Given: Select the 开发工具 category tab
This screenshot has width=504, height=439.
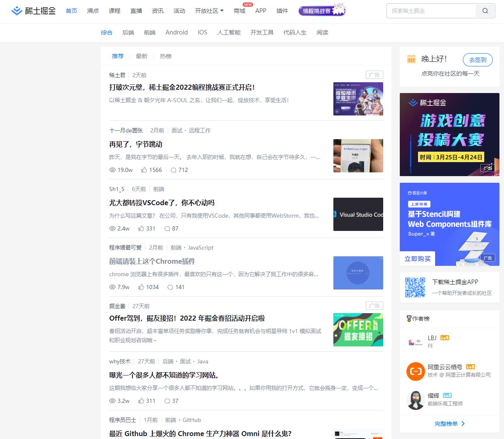Looking at the screenshot, I should tap(262, 32).
